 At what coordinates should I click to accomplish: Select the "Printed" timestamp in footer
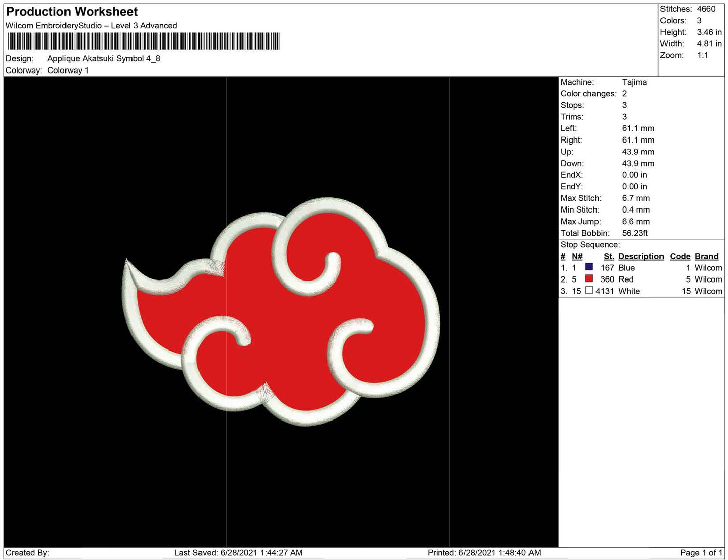point(484,553)
